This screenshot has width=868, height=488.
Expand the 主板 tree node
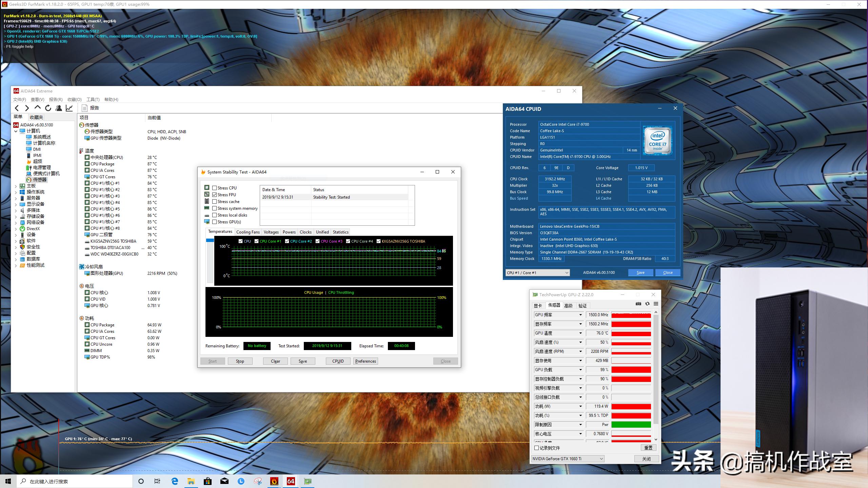16,186
